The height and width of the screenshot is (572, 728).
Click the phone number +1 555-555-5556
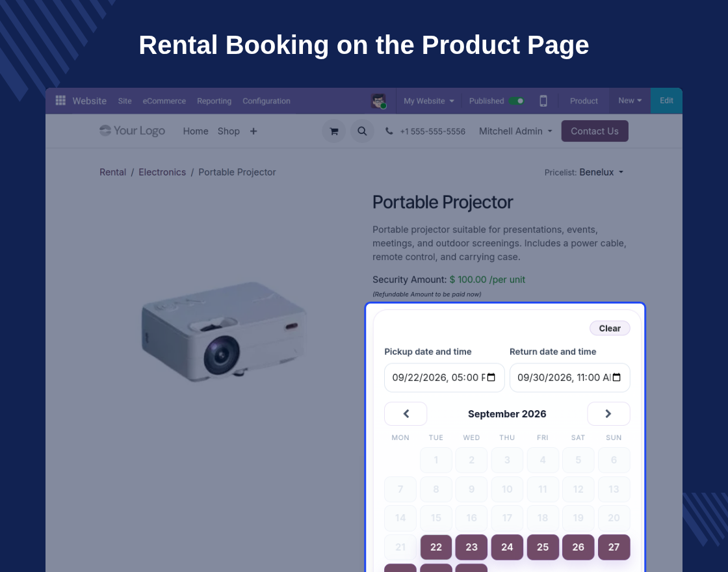point(433,131)
